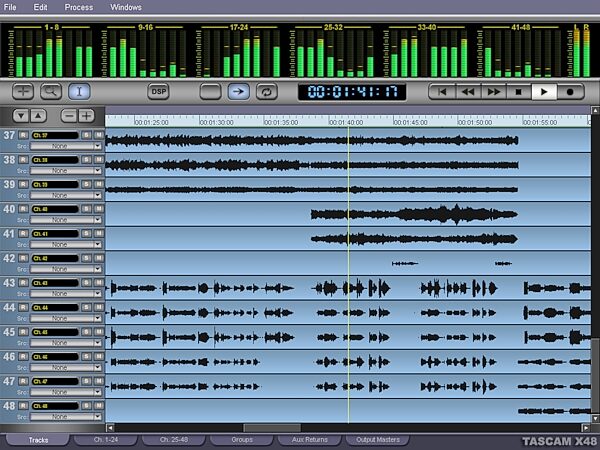Mute track 42
The height and width of the screenshot is (450, 600).
(99, 258)
